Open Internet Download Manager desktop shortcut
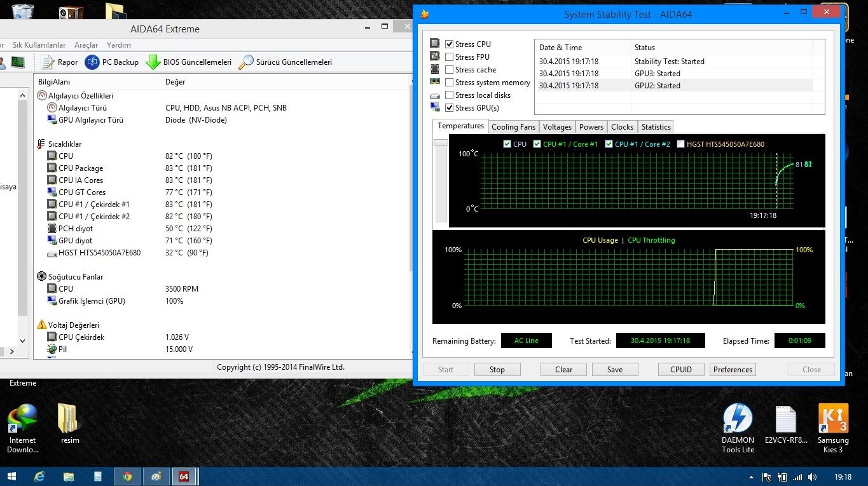Image resolution: width=868 pixels, height=486 pixels. point(22,429)
